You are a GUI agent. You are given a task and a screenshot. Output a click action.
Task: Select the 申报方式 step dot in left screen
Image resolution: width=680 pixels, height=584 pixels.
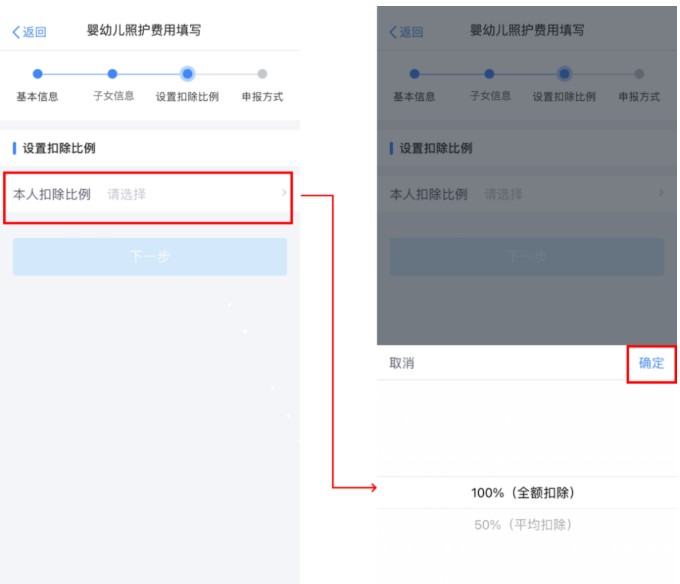262,74
